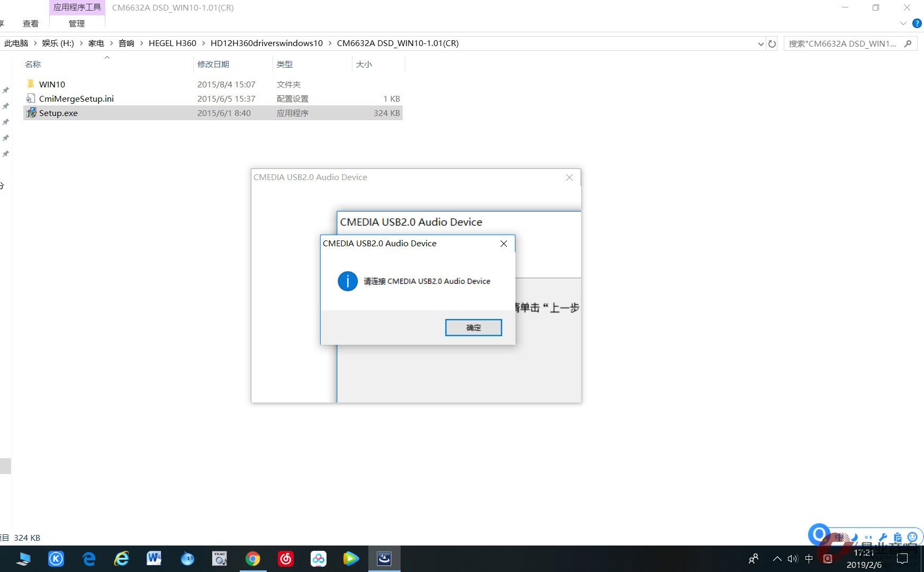The width and height of the screenshot is (924, 572).
Task: Navigate to 音响 breadcrumb folder
Action: tap(126, 43)
